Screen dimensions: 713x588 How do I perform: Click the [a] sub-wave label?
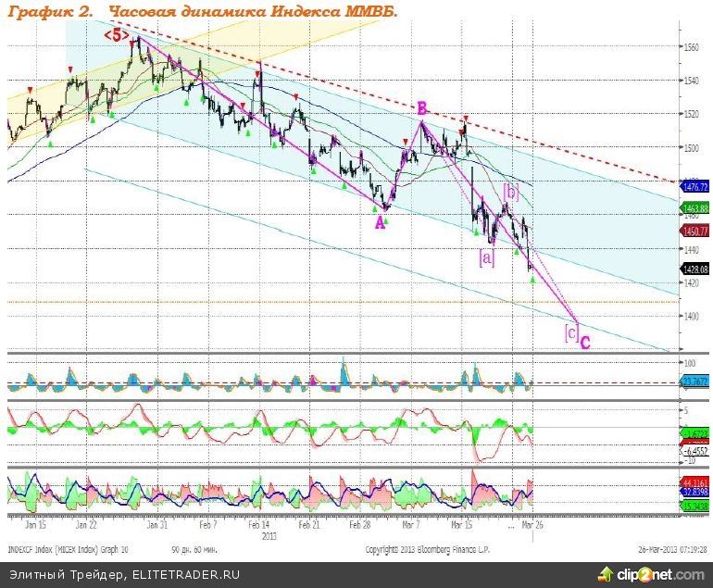(486, 258)
